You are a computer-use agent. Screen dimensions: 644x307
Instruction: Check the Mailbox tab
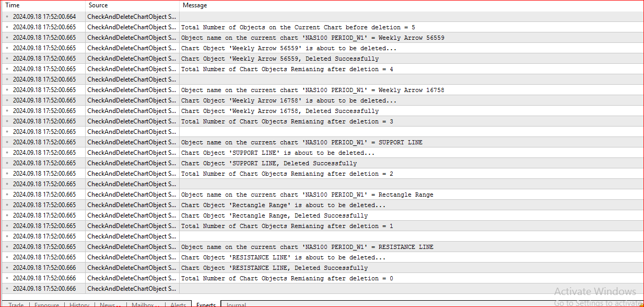tap(144, 305)
